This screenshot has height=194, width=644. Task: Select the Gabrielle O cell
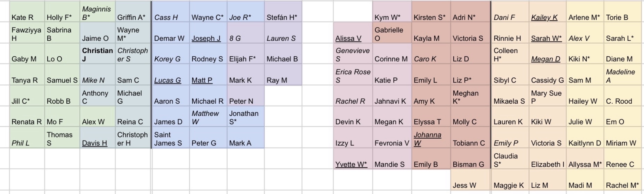(x=388, y=34)
